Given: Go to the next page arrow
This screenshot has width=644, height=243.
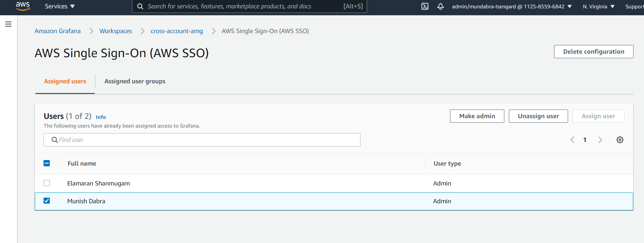Looking at the screenshot, I should click(x=600, y=140).
